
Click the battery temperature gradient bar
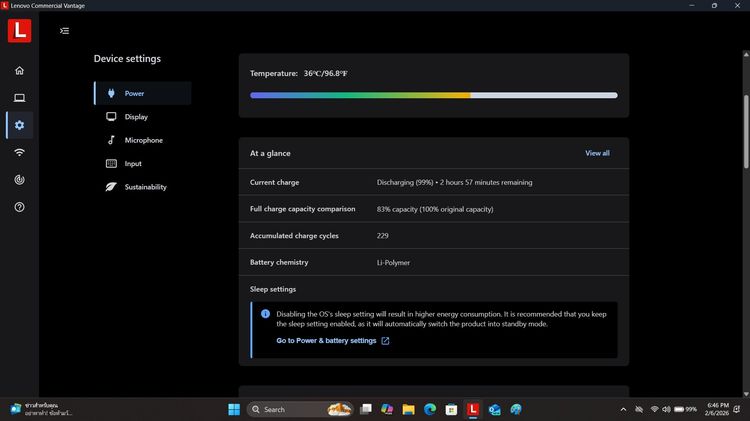433,95
